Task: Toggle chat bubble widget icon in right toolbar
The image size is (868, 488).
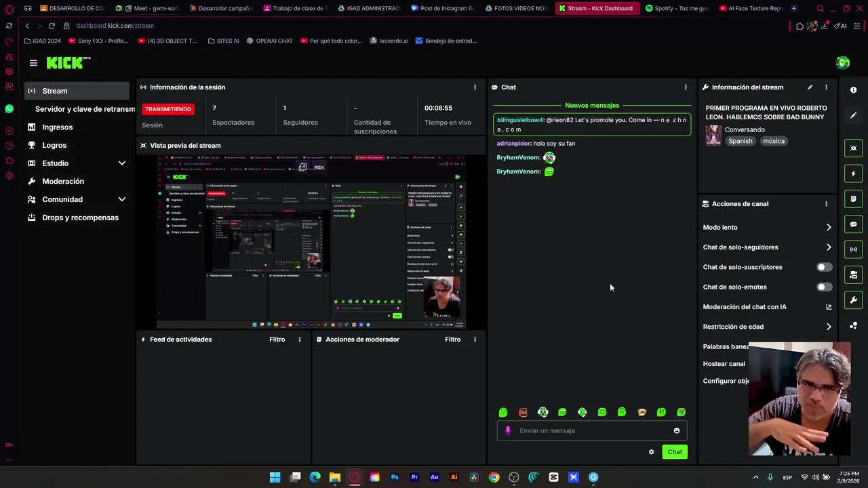Action: pyautogui.click(x=853, y=224)
